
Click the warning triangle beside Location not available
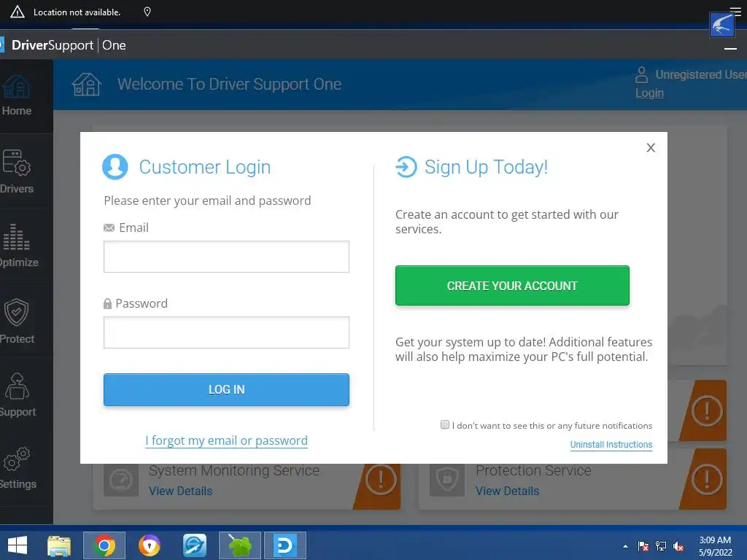tap(18, 12)
